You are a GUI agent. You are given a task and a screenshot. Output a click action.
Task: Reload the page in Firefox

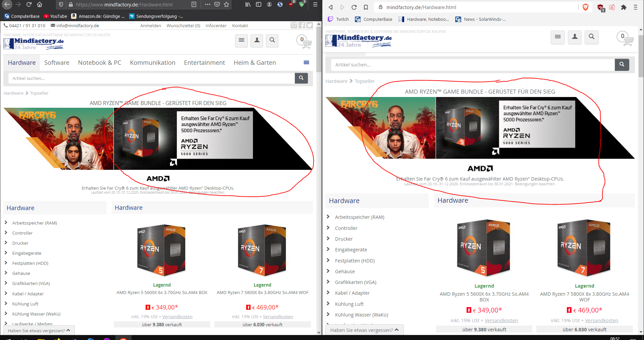[29, 4]
